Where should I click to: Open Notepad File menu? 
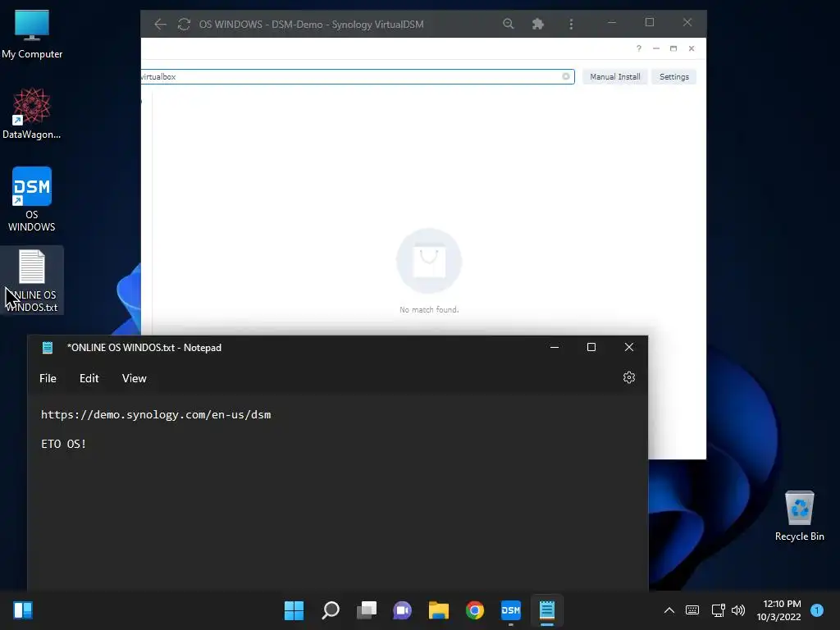(48, 378)
